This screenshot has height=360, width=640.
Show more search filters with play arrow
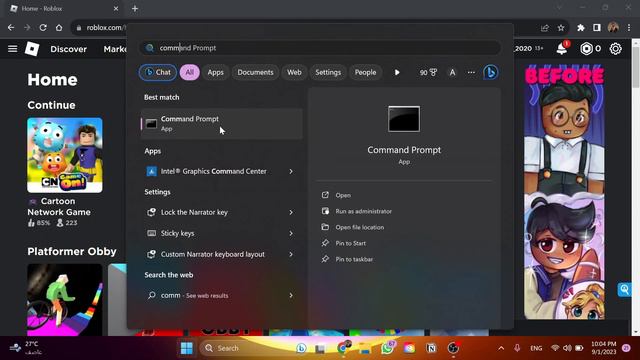[x=397, y=72]
